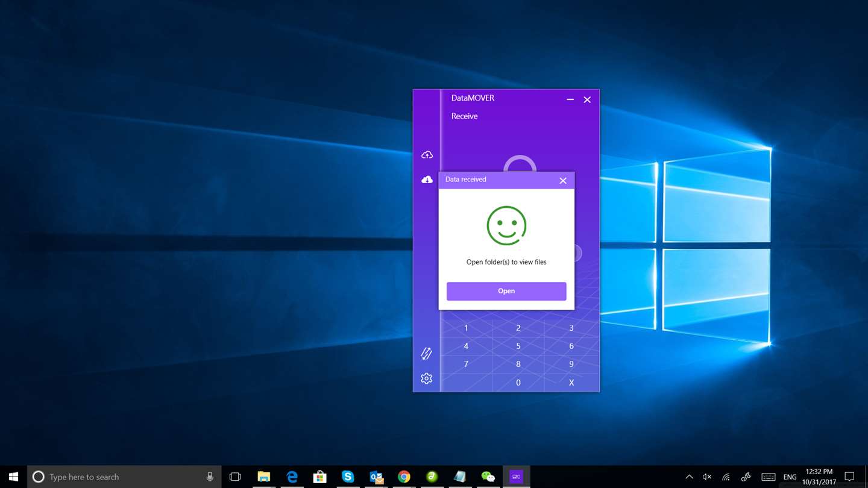Open the green circular app on taskbar

tap(432, 477)
